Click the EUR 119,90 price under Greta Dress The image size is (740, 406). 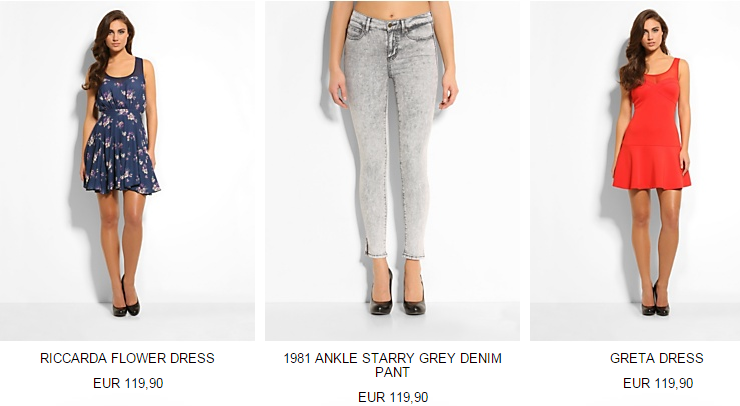(x=658, y=383)
